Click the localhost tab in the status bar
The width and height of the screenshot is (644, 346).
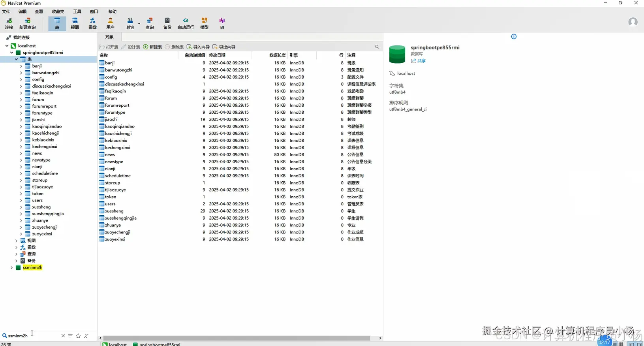pyautogui.click(x=115, y=344)
